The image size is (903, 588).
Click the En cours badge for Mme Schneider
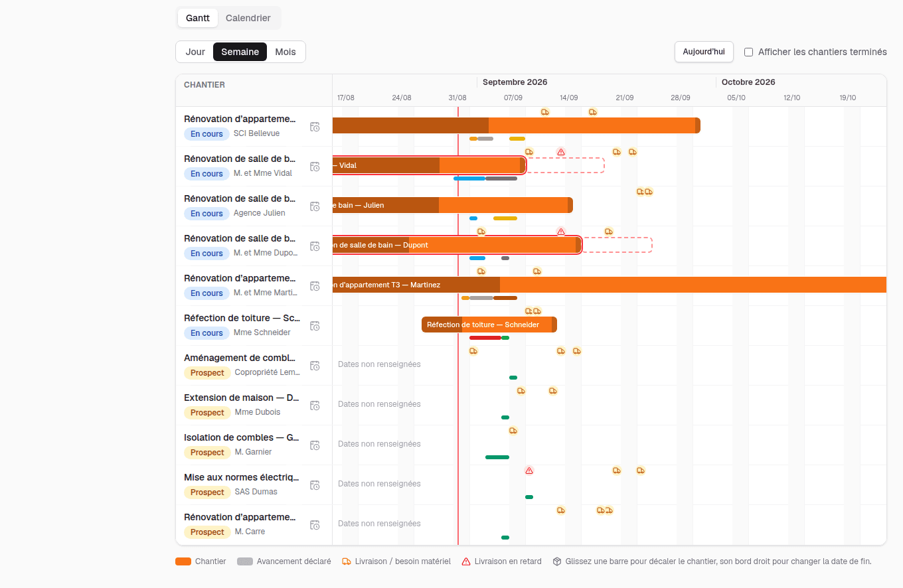pos(206,332)
